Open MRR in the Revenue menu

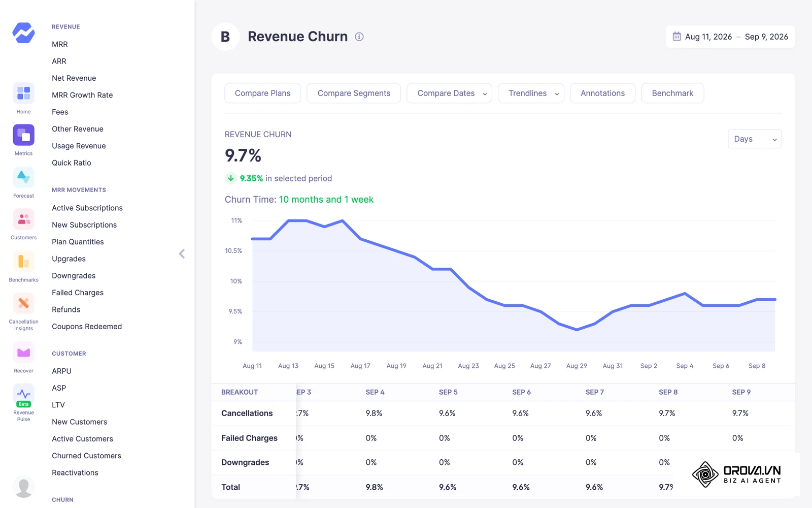pyautogui.click(x=60, y=44)
